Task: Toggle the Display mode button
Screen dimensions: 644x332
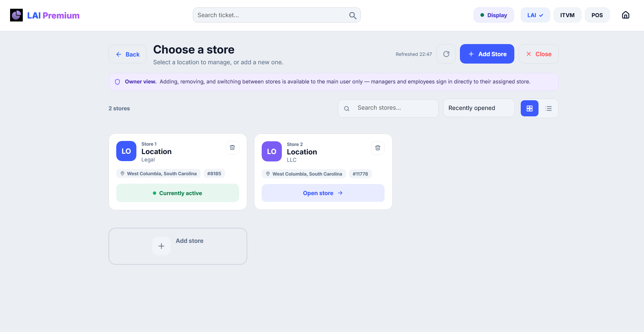Action: (x=494, y=15)
